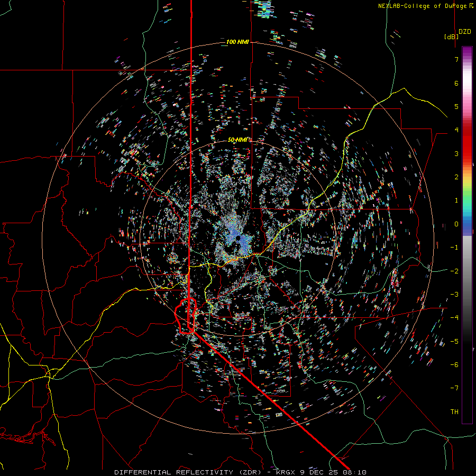The height and width of the screenshot is (476, 476).
Task: Click the ZDR color scale bar
Action: 467,235
